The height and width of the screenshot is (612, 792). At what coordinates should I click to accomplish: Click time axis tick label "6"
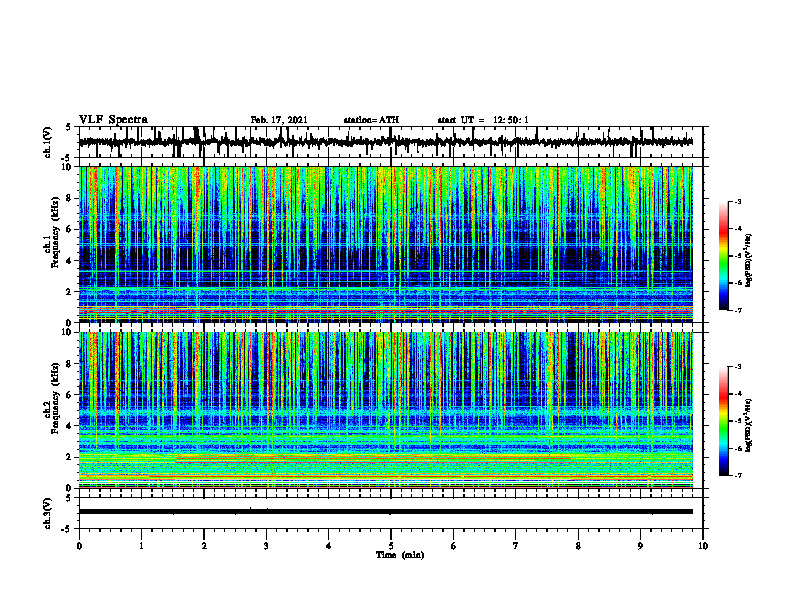point(454,546)
